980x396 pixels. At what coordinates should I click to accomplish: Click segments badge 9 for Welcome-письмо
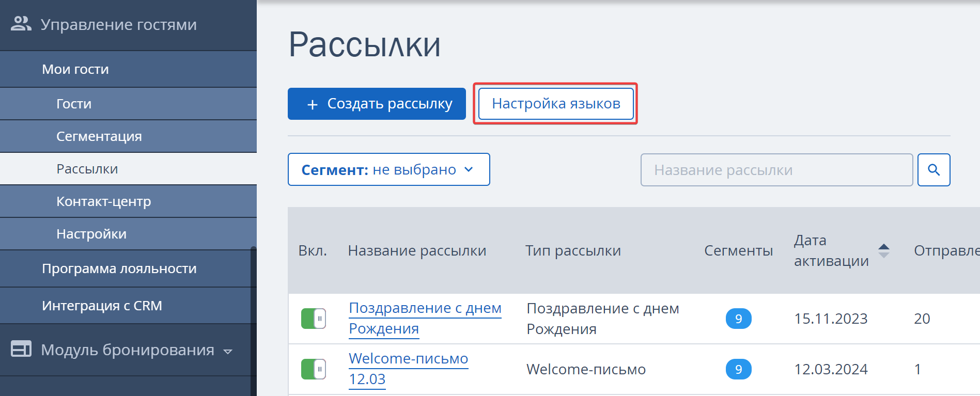point(738,369)
